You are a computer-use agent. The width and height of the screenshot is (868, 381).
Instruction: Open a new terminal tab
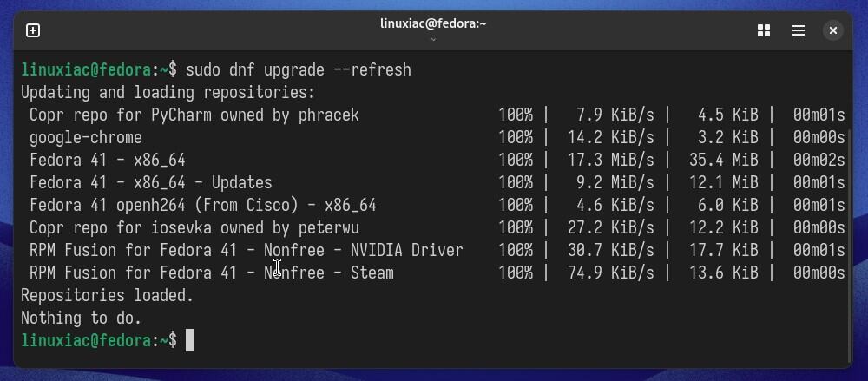pyautogui.click(x=33, y=30)
